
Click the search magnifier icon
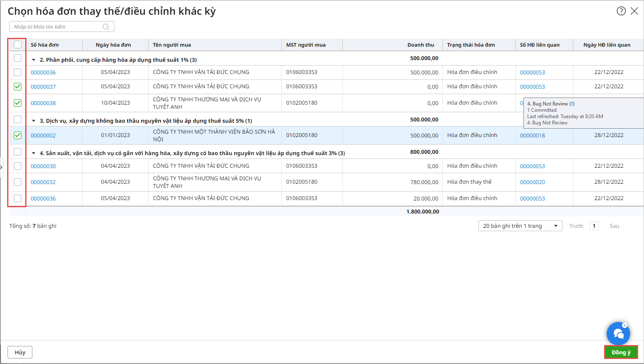pyautogui.click(x=106, y=27)
